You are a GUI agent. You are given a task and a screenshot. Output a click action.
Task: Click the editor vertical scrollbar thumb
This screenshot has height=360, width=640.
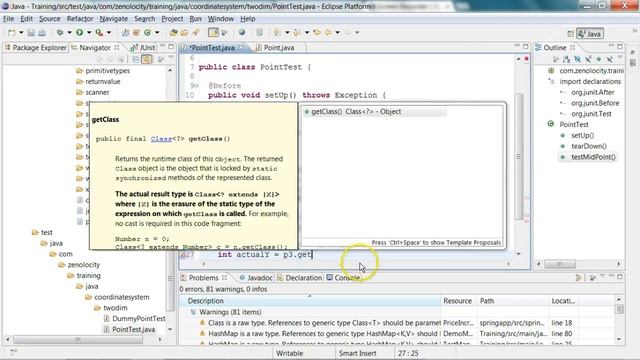click(x=518, y=156)
